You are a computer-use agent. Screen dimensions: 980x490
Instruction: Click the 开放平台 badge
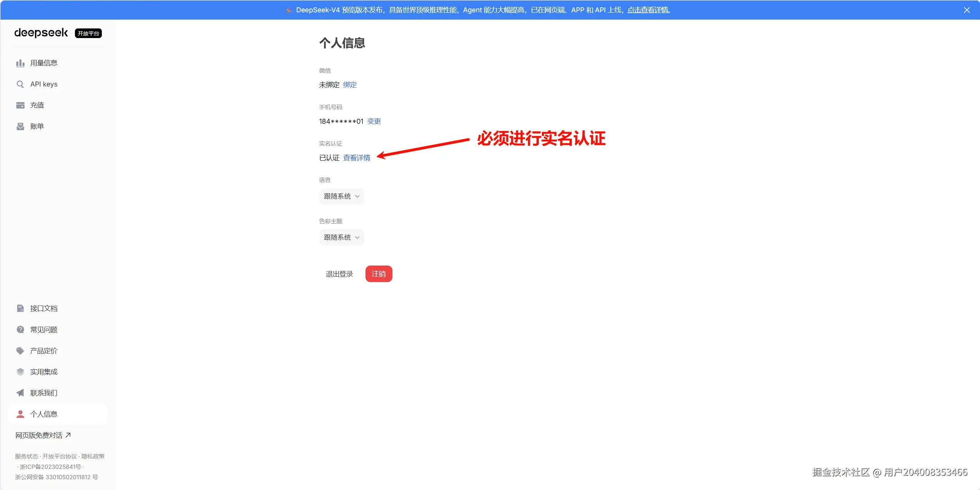coord(88,33)
